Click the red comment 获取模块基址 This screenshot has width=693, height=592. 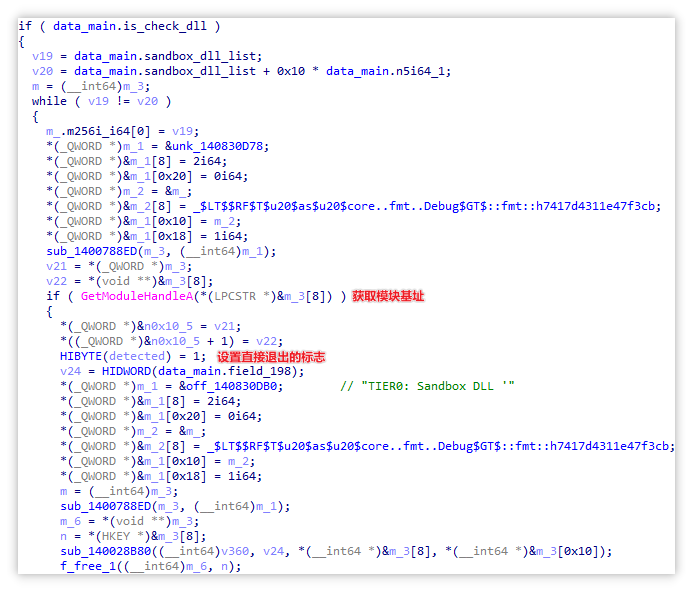click(x=387, y=296)
